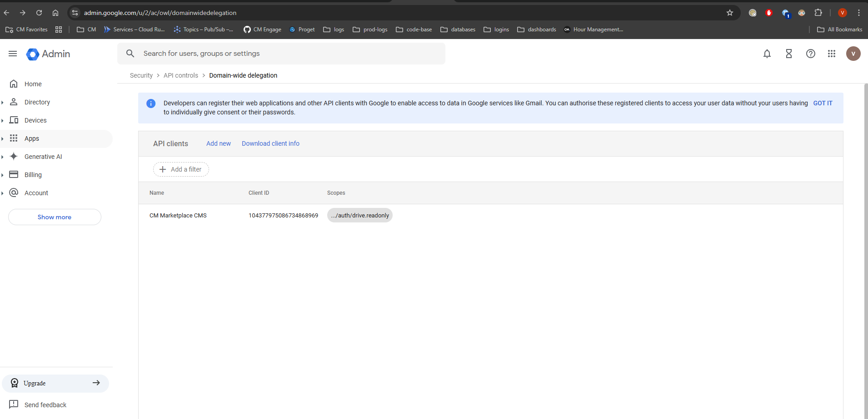This screenshot has height=419, width=868.
Task: Expand the Generative AI section arrow
Action: coord(3,157)
